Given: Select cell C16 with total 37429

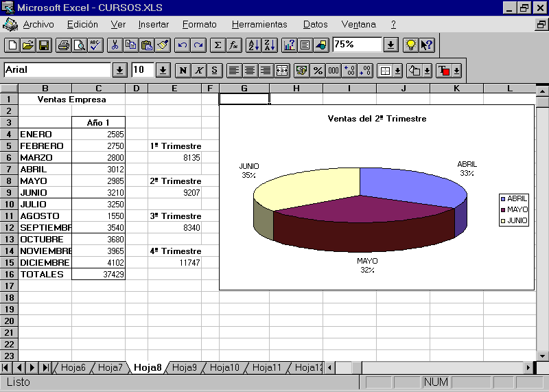Looking at the screenshot, I should coord(98,275).
